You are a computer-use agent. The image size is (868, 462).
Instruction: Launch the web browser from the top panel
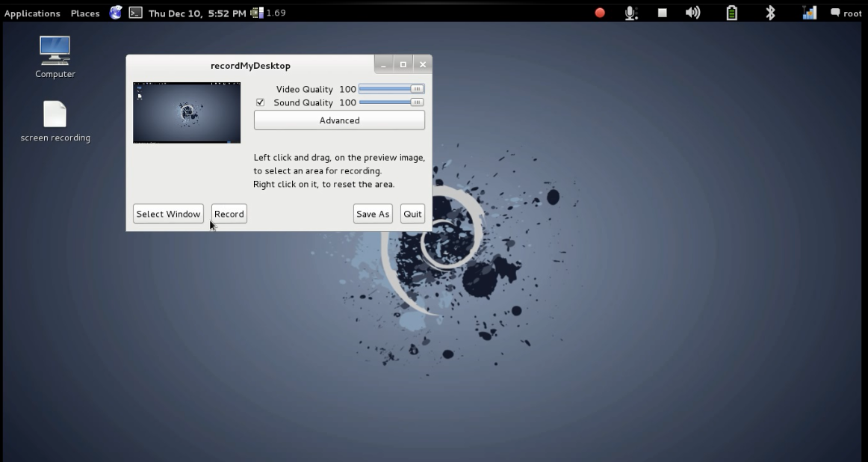point(115,13)
